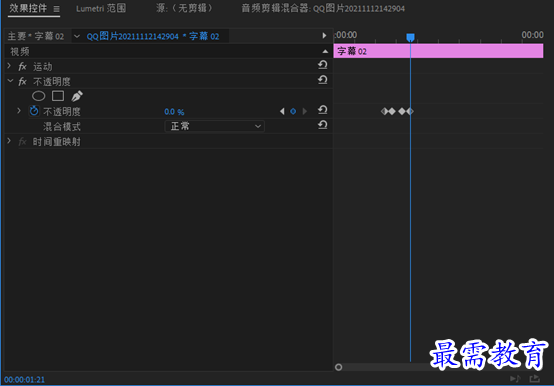The image size is (554, 386).
Task: Toggle opacity animation stopwatch
Action: pos(34,111)
